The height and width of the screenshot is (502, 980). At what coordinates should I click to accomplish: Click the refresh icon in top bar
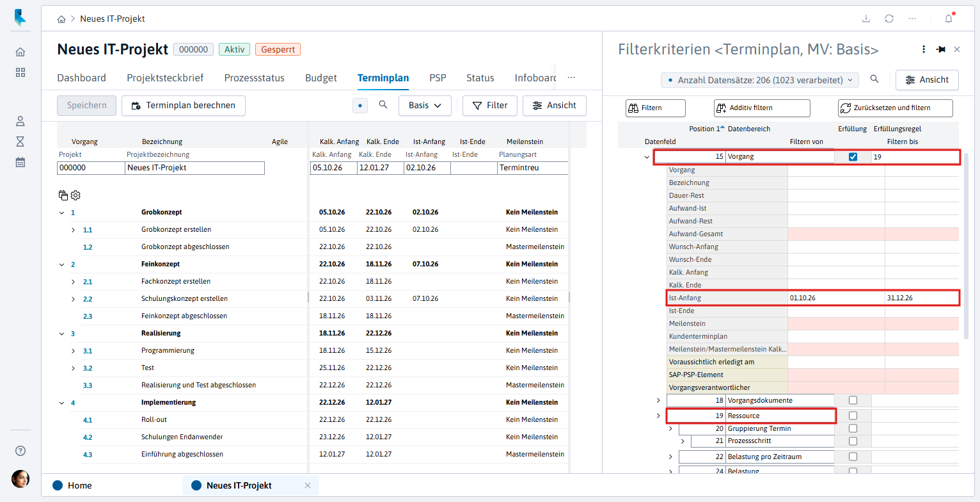889,19
